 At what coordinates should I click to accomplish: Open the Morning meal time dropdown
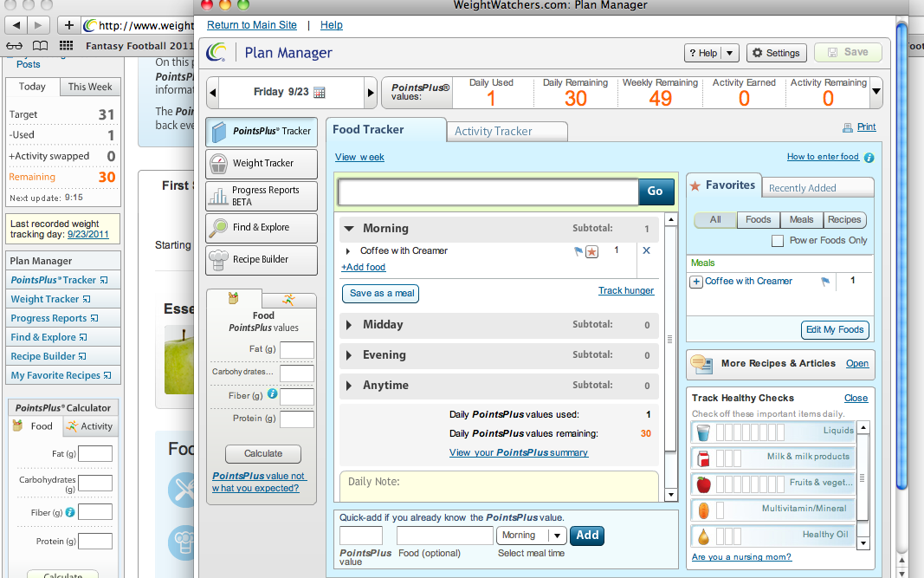[557, 536]
